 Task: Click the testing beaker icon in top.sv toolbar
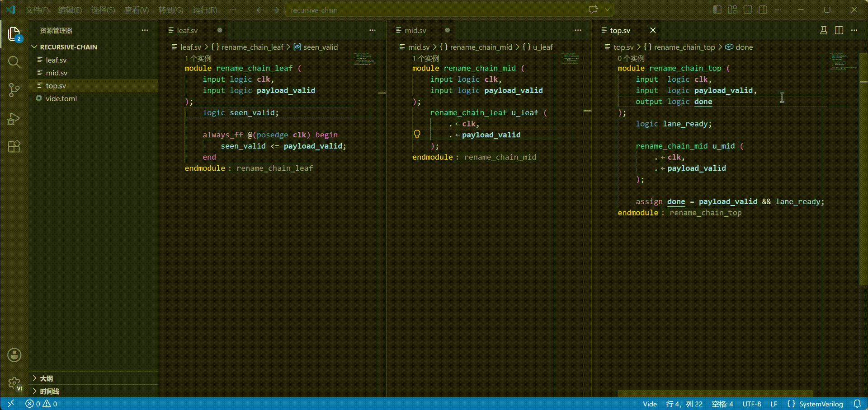click(824, 30)
